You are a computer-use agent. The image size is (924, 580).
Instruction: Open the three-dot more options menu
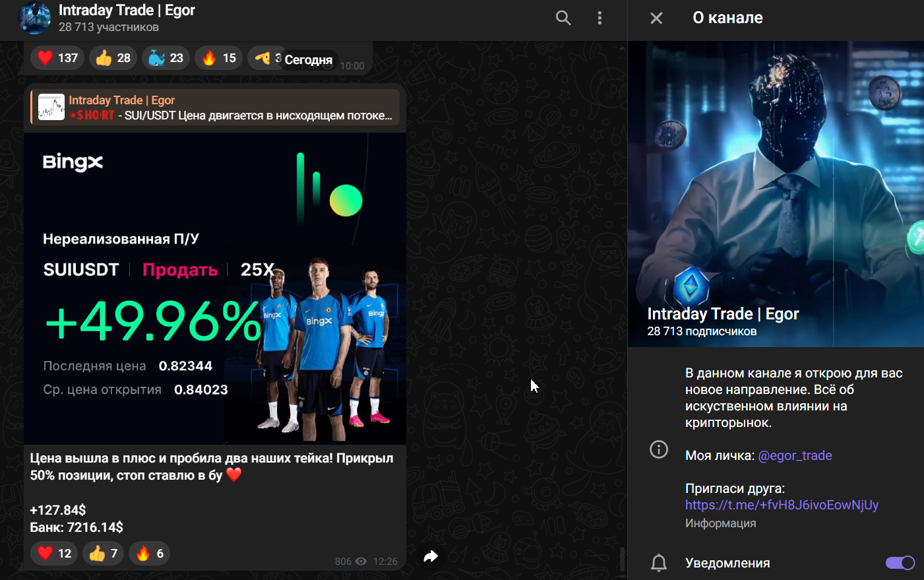point(600,18)
